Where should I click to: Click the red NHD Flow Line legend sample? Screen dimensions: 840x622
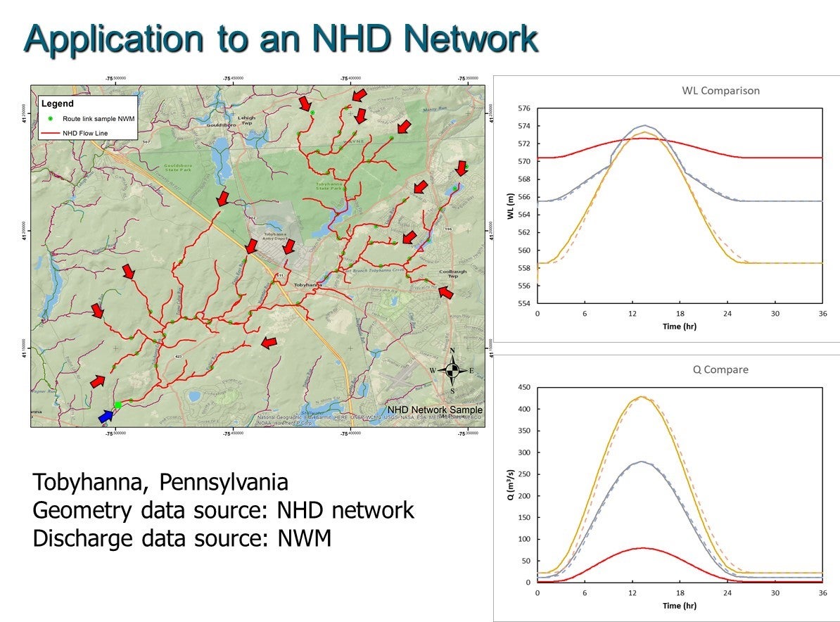[x=51, y=132]
